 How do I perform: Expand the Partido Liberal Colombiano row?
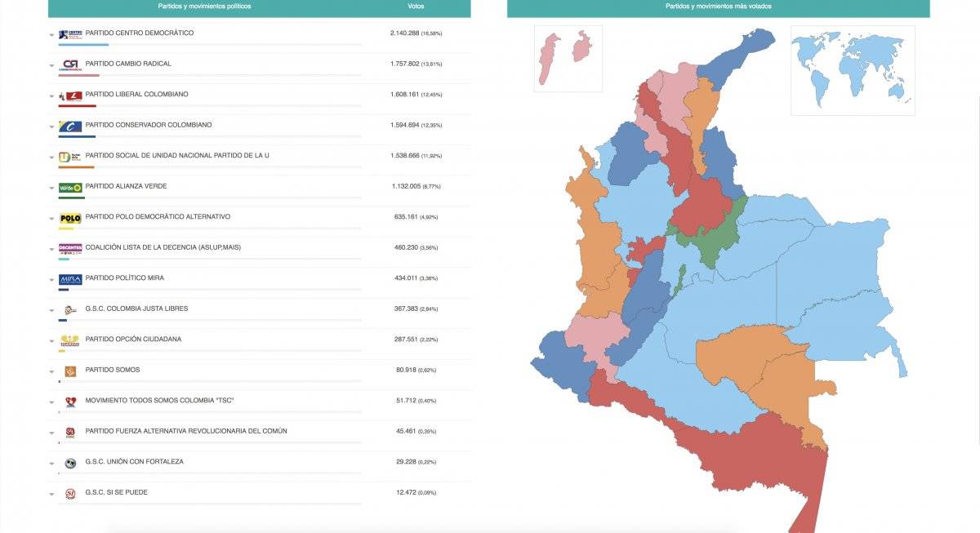click(x=51, y=96)
